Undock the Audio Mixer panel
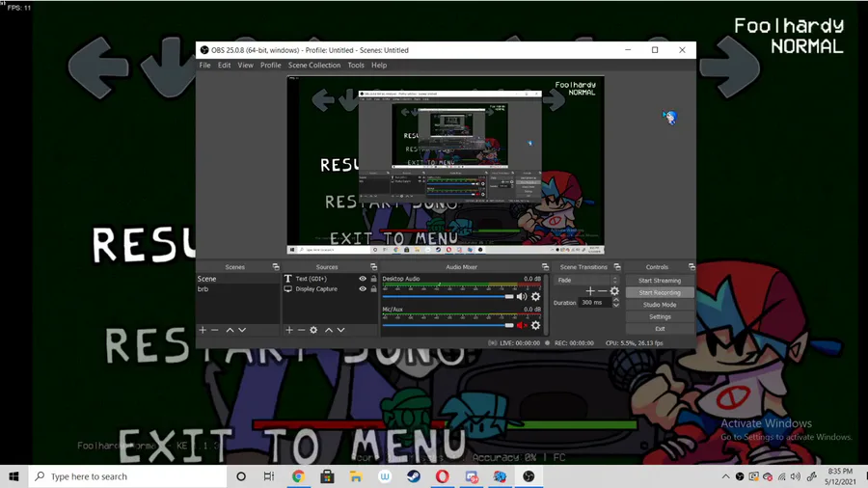Screen dimensions: 868x488 545,267
